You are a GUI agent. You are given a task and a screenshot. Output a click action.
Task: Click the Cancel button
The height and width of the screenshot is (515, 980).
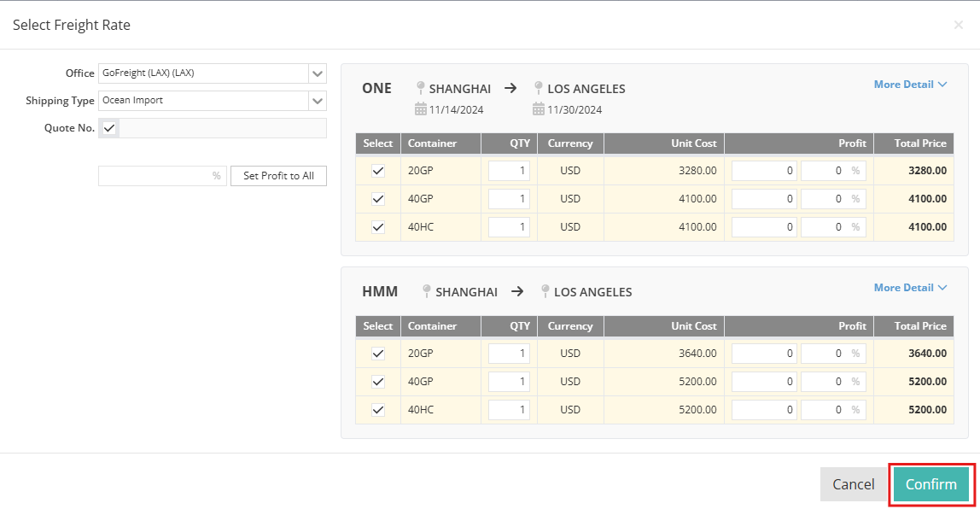point(853,484)
